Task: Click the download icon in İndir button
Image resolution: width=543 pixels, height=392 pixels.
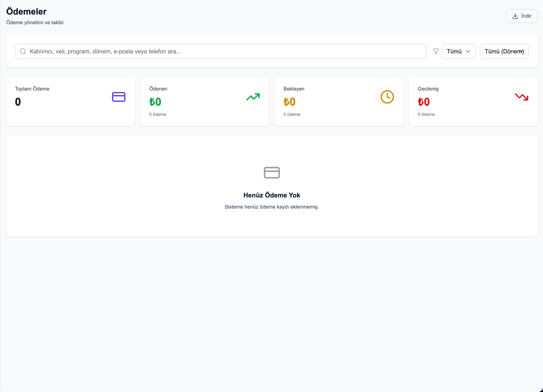Action: click(x=515, y=16)
